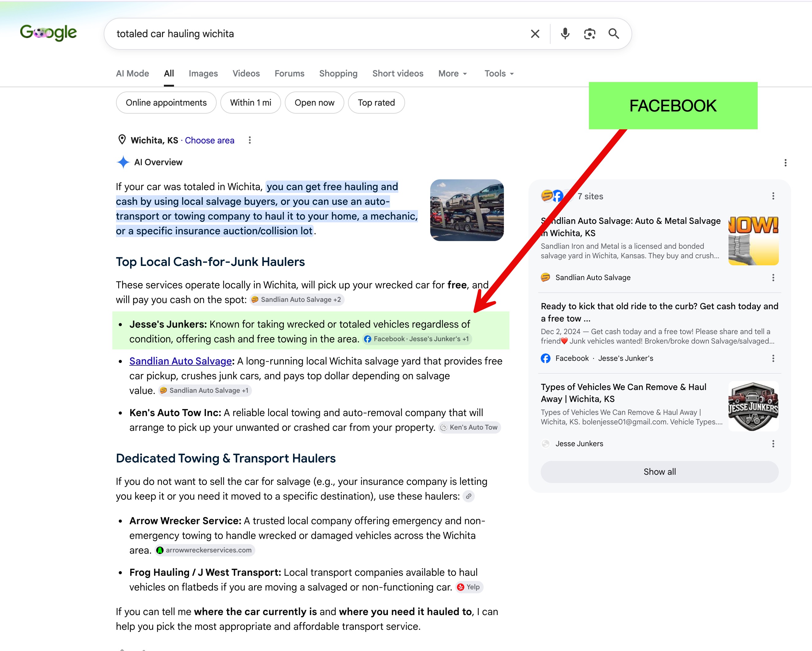Click the Show all button
The width and height of the screenshot is (812, 651).
click(659, 472)
